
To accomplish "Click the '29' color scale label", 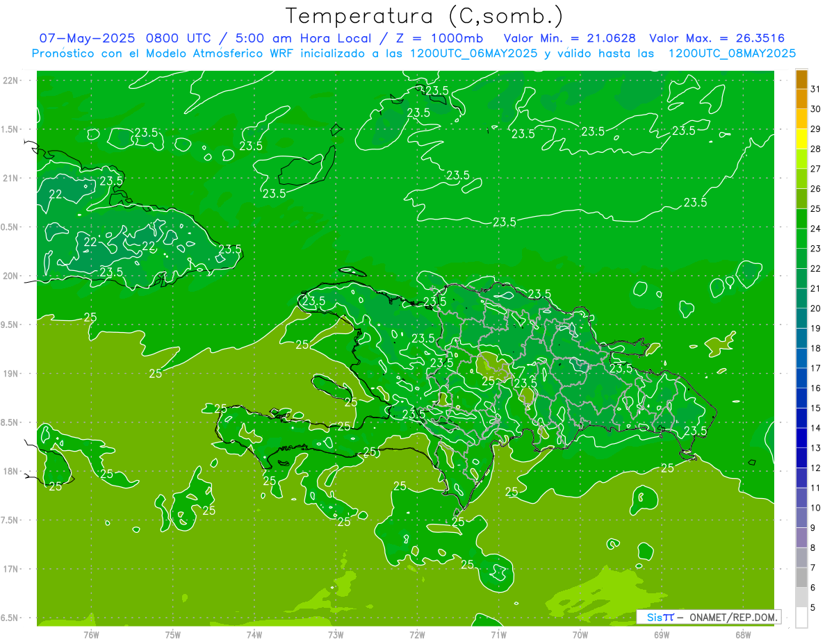I will coord(816,129).
